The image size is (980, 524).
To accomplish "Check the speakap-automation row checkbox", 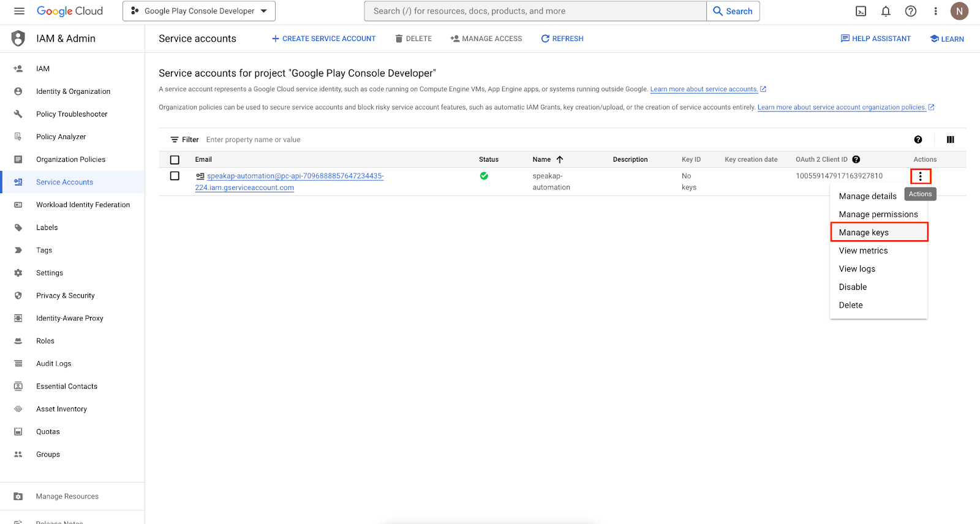I will coord(175,176).
